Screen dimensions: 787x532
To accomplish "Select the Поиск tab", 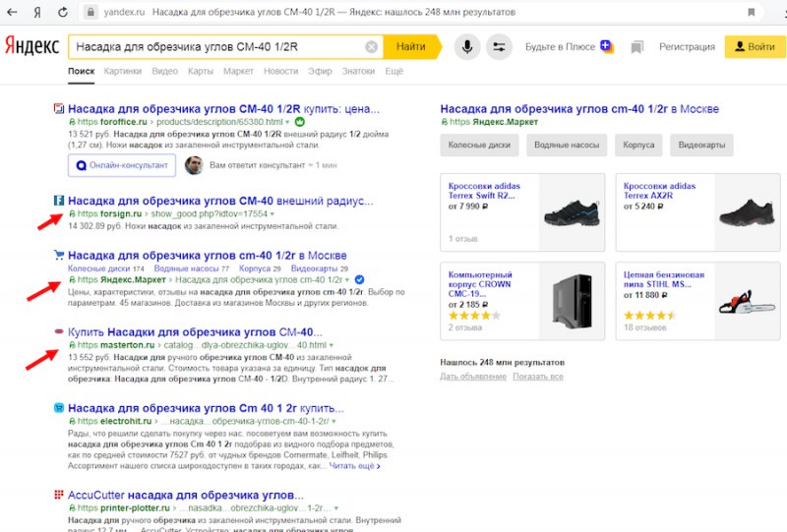I will coord(81,71).
